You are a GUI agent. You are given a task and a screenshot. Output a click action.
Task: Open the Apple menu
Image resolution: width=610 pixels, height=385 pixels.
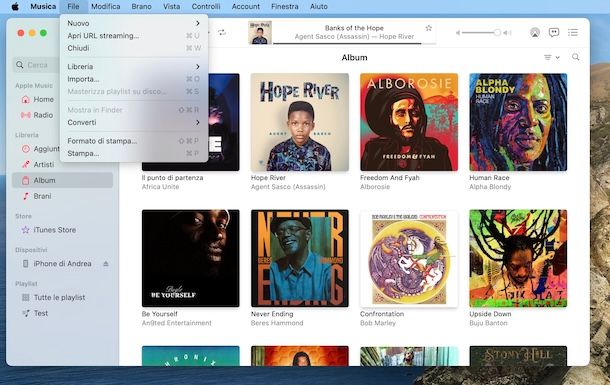coord(15,7)
